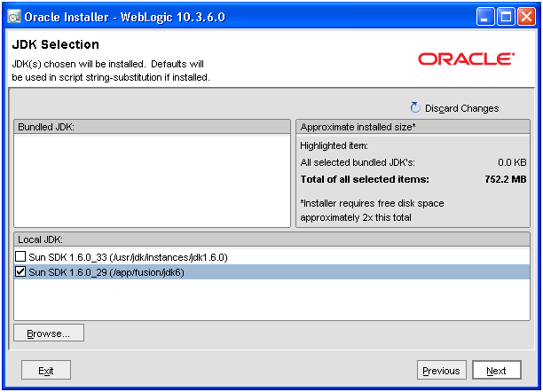Screen dimensions: 543x392
Task: Check the Sun SDK 1.6.0_33 checkbox
Action: tap(20, 256)
